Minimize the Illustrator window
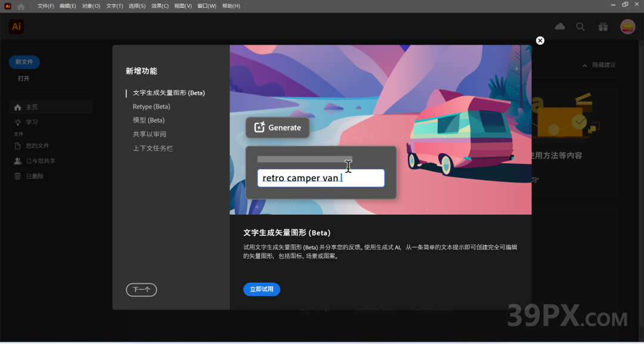Screen dimensions: 644x344 pos(613,5)
